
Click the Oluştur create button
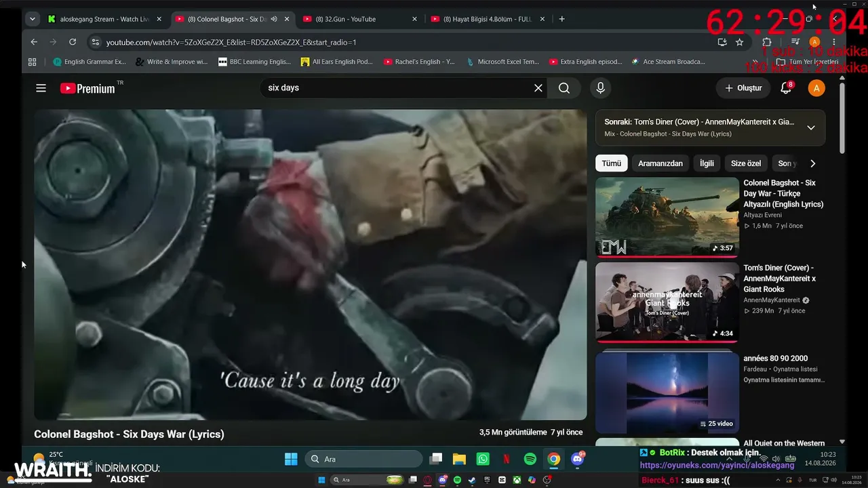[x=743, y=88]
